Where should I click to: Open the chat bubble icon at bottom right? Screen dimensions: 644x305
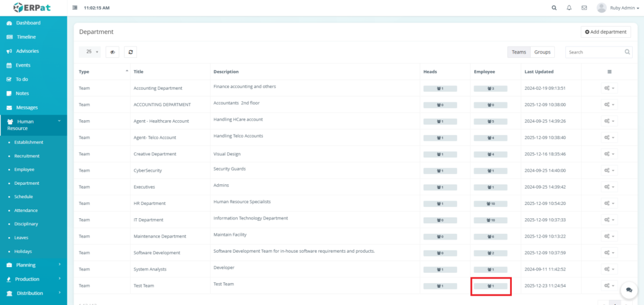[629, 290]
